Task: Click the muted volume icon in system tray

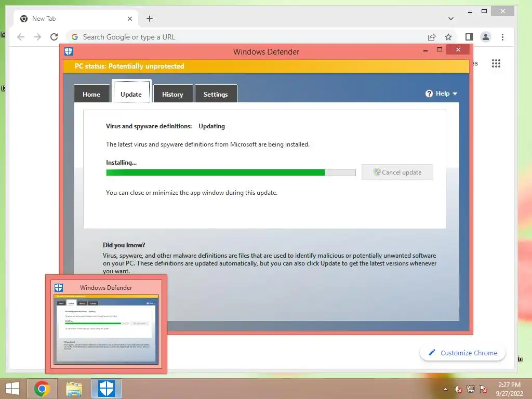Action: tap(458, 389)
